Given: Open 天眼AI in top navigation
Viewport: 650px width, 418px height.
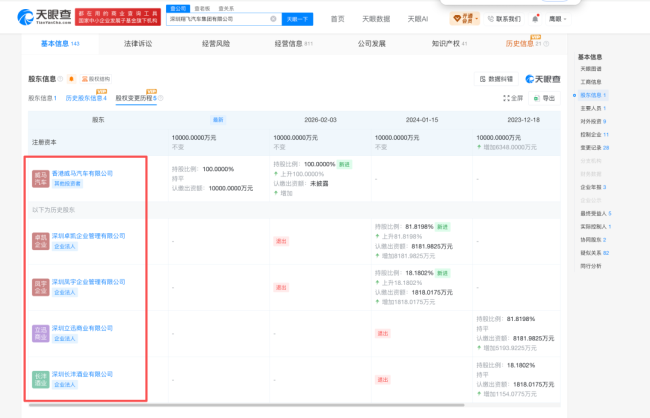Looking at the screenshot, I should (x=418, y=19).
